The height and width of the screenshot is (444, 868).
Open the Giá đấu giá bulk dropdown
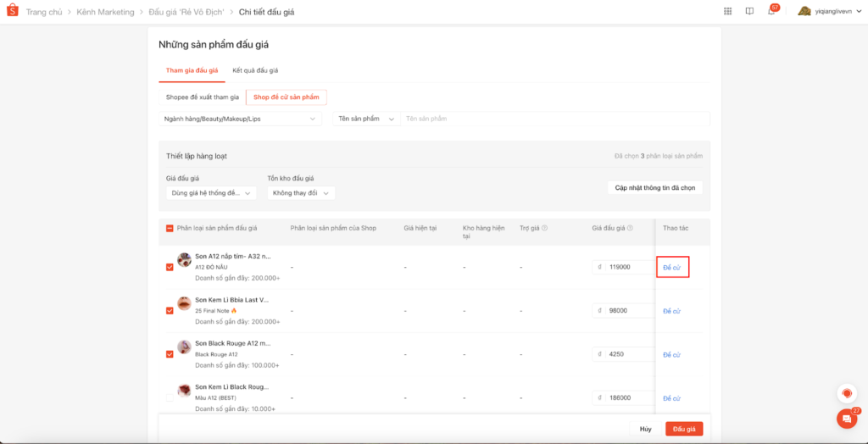tap(211, 193)
